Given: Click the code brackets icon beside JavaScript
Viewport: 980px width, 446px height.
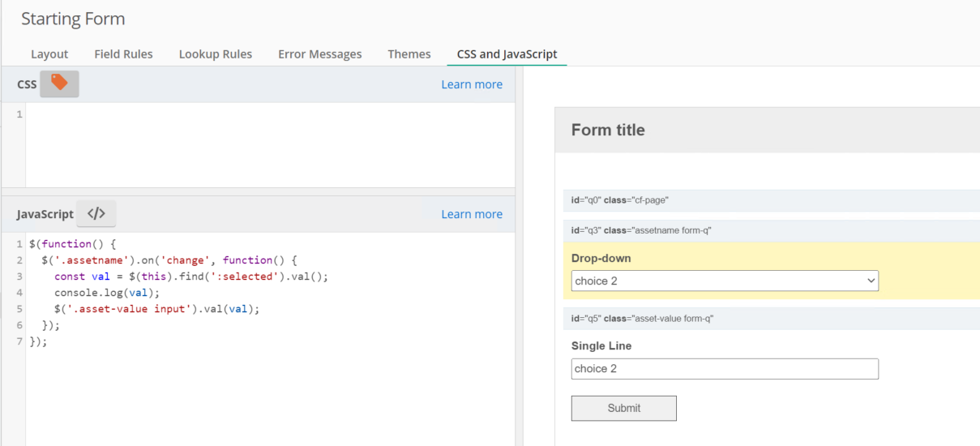Looking at the screenshot, I should pyautogui.click(x=96, y=214).
